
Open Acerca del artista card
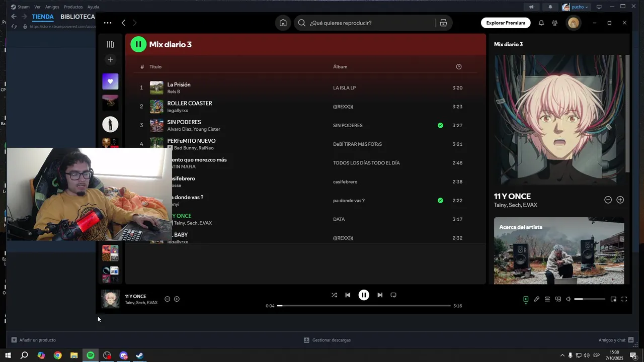coord(559,250)
